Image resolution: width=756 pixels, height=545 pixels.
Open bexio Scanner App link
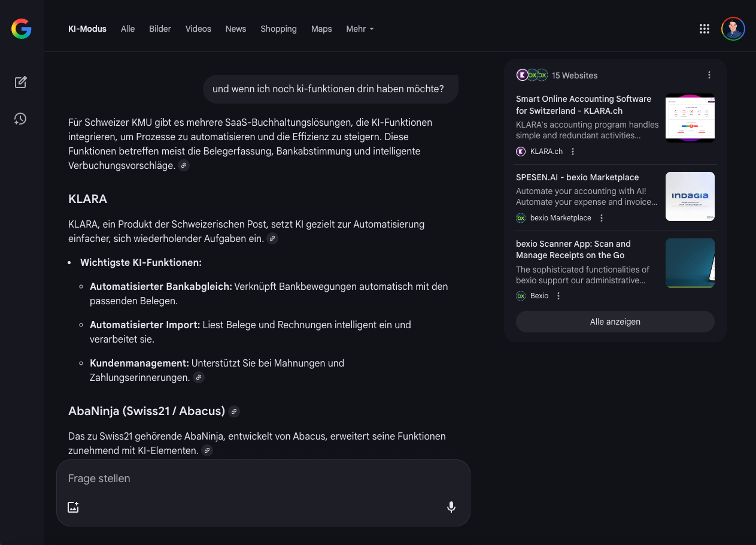pyautogui.click(x=573, y=249)
